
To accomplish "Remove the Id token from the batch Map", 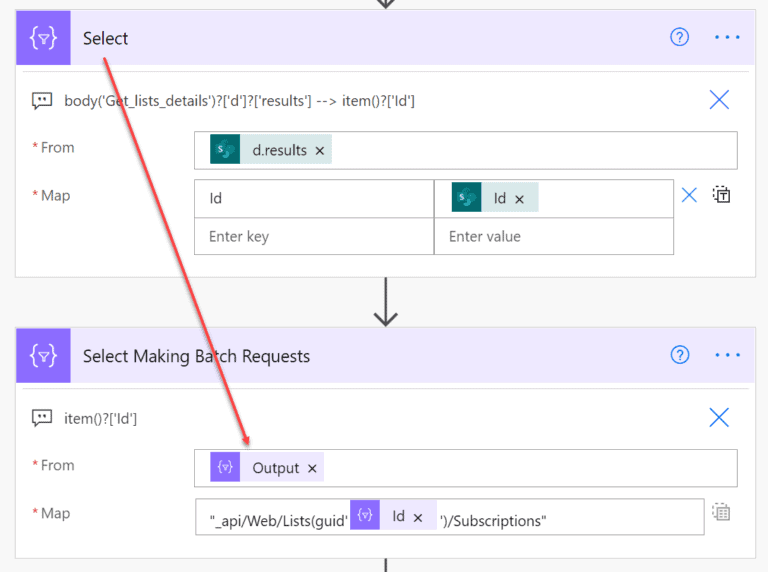I will click(418, 518).
